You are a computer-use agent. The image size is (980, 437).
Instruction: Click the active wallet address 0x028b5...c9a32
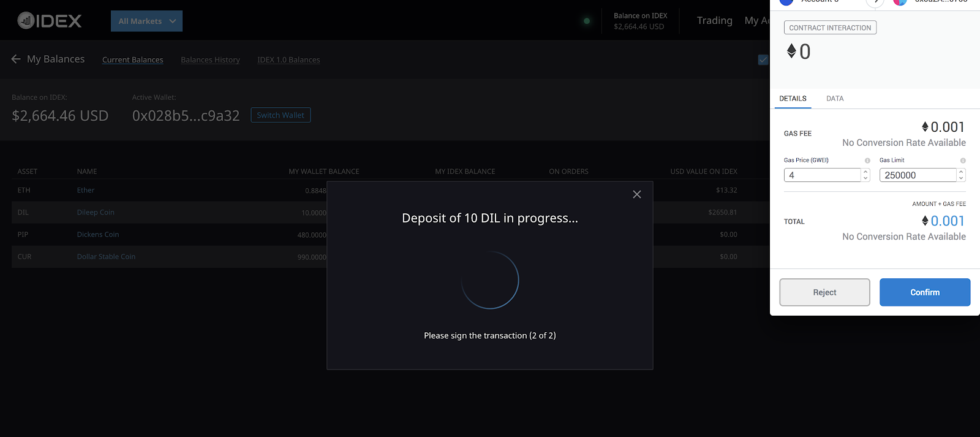point(186,116)
